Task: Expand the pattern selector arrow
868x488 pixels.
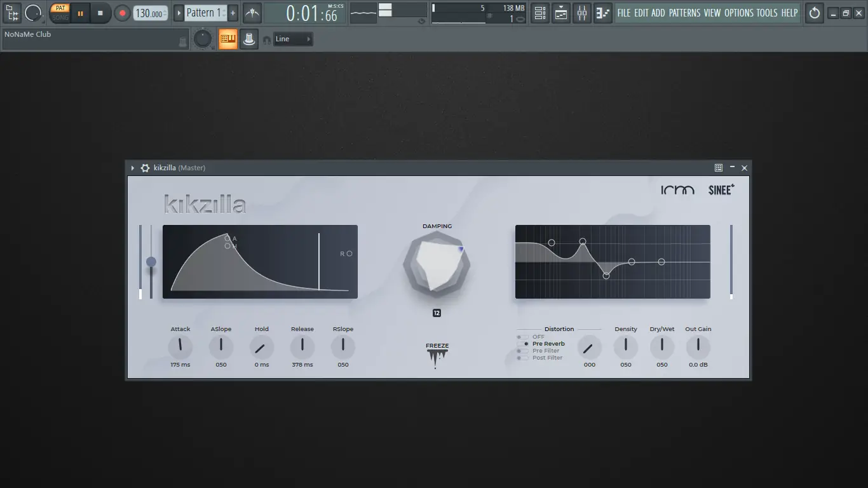Action: coord(179,13)
